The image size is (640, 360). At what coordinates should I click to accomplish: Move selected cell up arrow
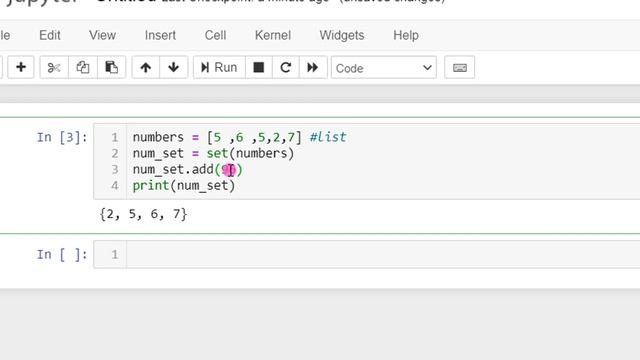coord(146,67)
